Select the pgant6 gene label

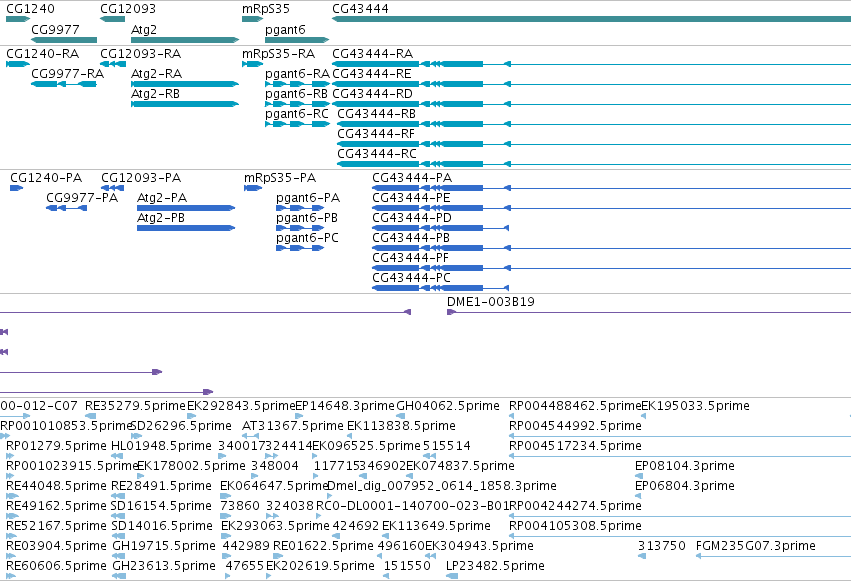pyautogui.click(x=285, y=29)
